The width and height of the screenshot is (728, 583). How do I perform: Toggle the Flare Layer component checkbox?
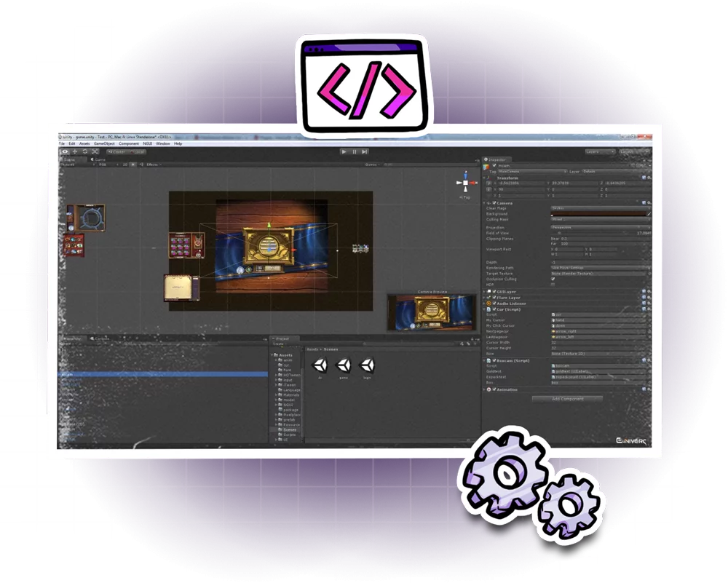[x=494, y=298]
